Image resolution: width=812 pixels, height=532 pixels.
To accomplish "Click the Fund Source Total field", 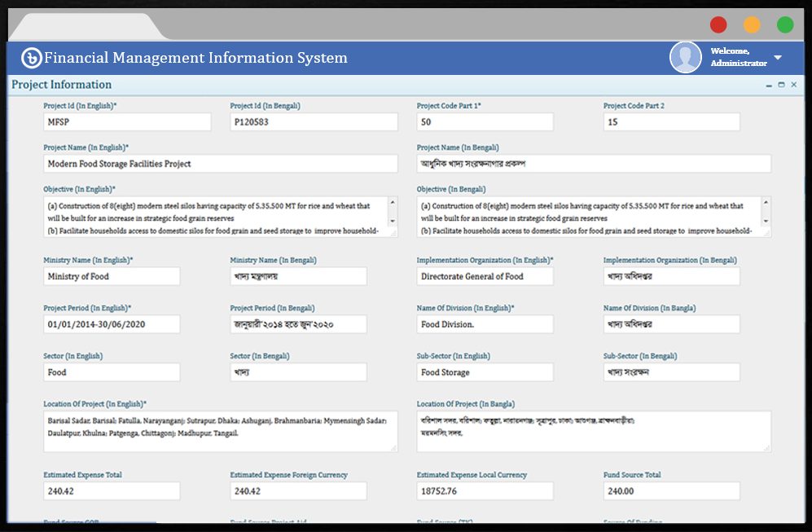I will click(671, 491).
